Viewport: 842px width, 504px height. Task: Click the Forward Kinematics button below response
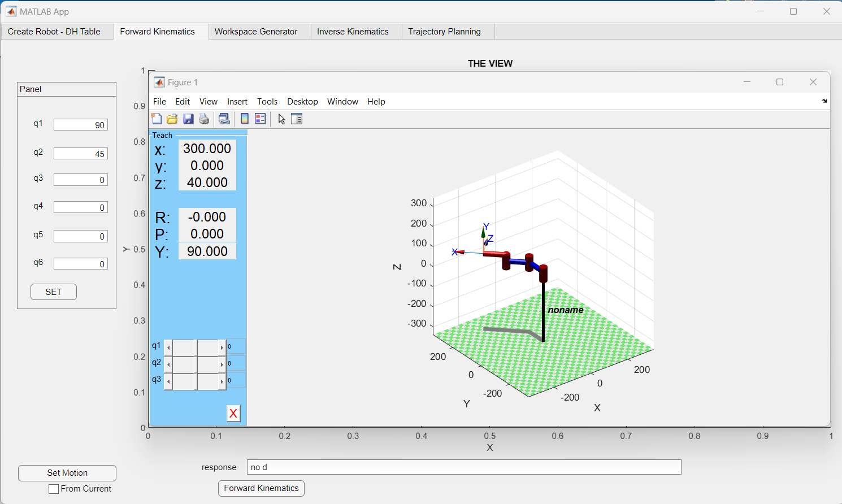[261, 488]
